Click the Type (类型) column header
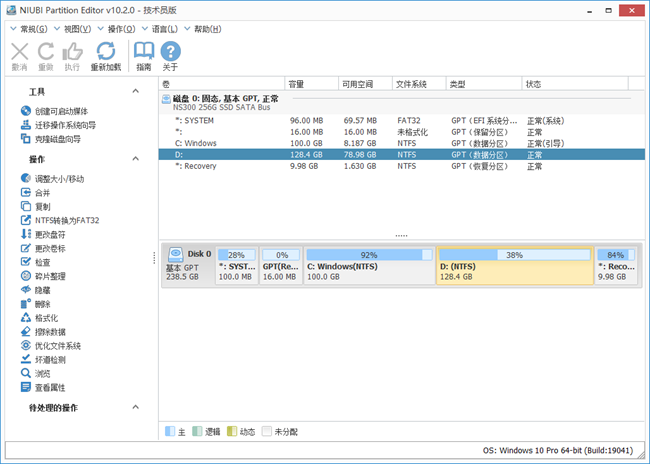This screenshot has width=650, height=464. point(484,84)
